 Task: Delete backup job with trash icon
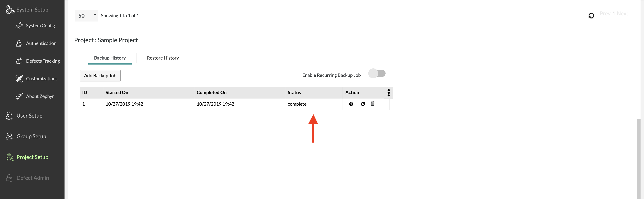[372, 104]
